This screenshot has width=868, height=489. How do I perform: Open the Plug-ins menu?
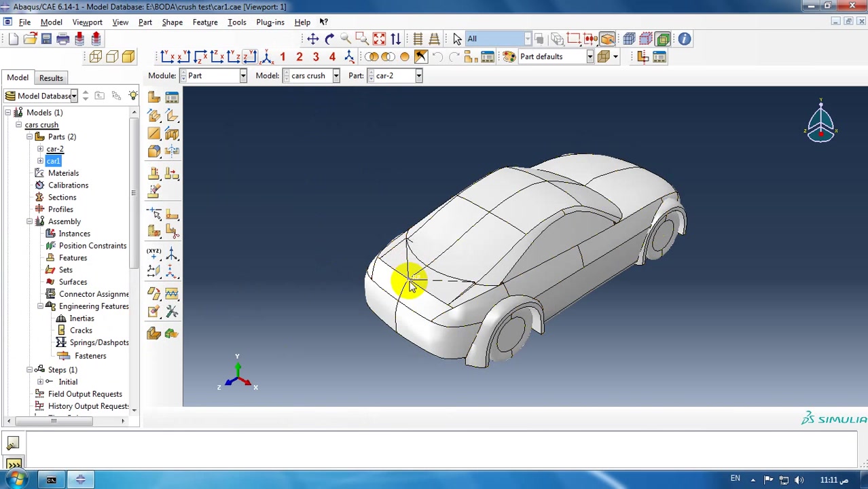(270, 22)
